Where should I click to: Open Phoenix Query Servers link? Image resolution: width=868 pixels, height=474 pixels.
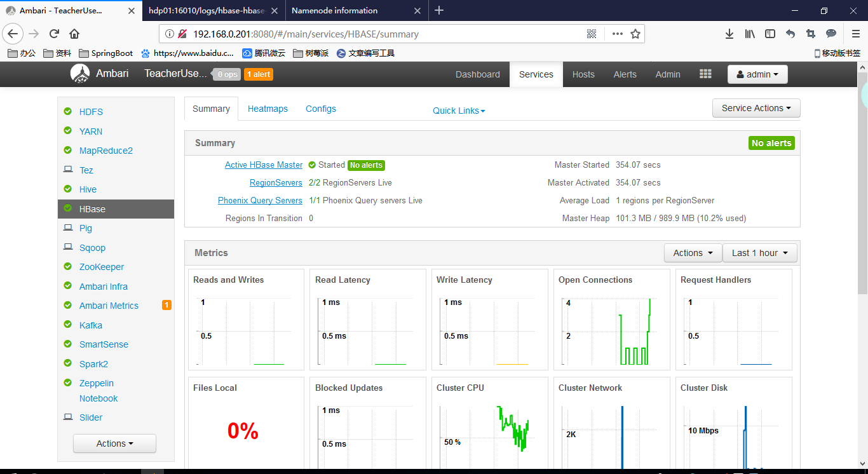coord(260,200)
